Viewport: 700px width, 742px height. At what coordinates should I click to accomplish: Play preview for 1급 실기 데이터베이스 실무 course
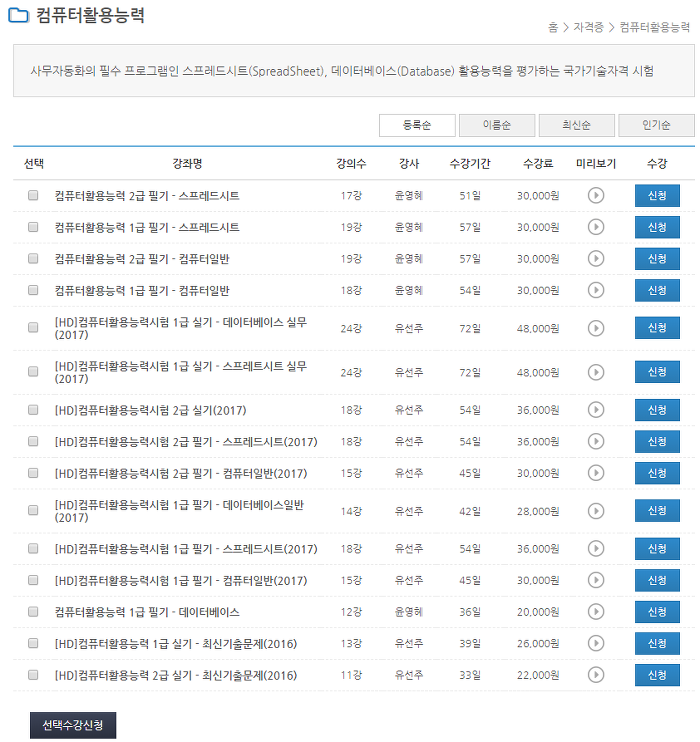pyautogui.click(x=595, y=328)
